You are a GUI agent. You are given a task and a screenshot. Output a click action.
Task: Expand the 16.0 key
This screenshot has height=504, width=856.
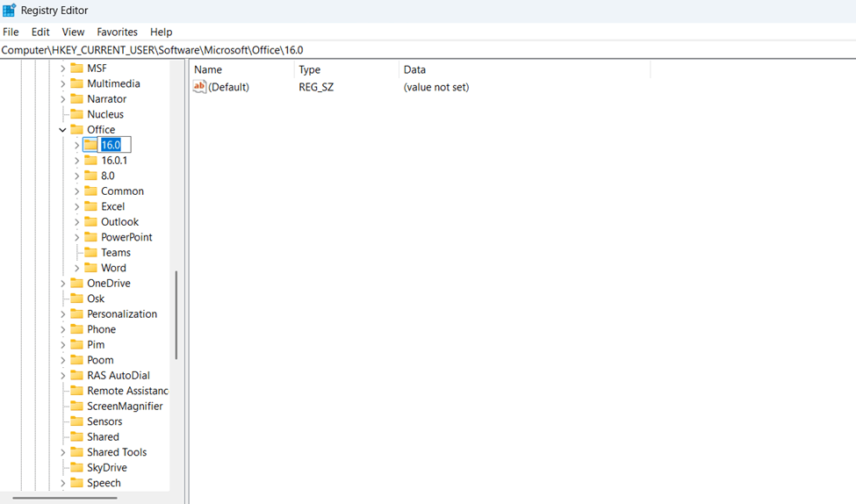pyautogui.click(x=76, y=145)
